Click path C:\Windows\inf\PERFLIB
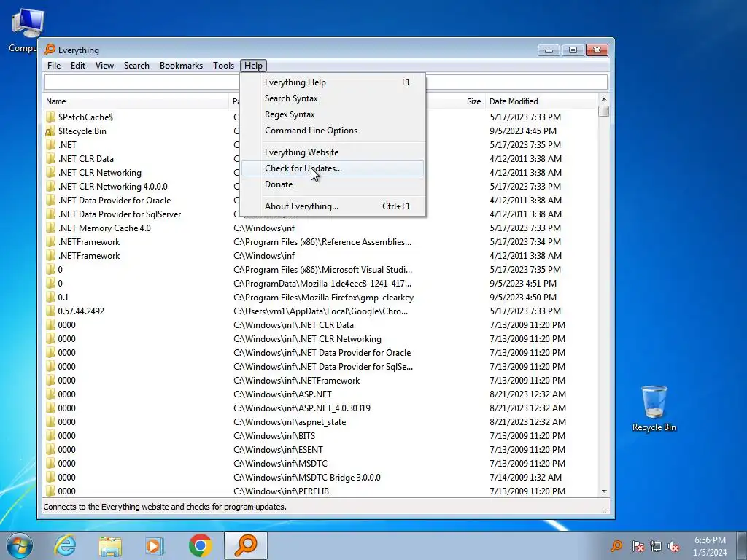 281,491
